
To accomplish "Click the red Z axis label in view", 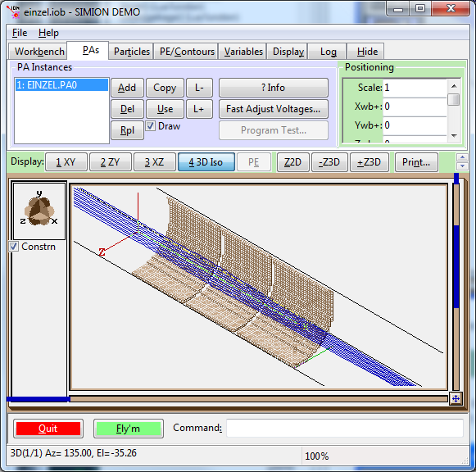I will (x=102, y=252).
